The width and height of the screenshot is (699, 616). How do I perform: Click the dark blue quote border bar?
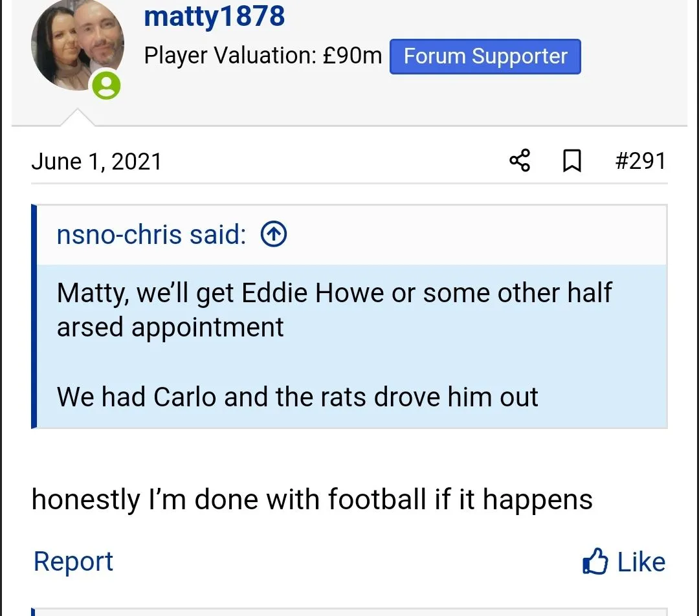(x=34, y=317)
